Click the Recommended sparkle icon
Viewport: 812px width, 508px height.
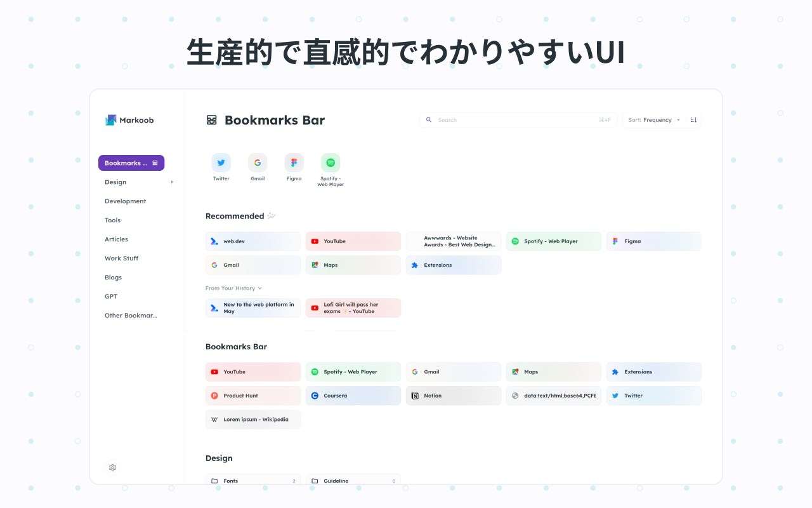272,216
